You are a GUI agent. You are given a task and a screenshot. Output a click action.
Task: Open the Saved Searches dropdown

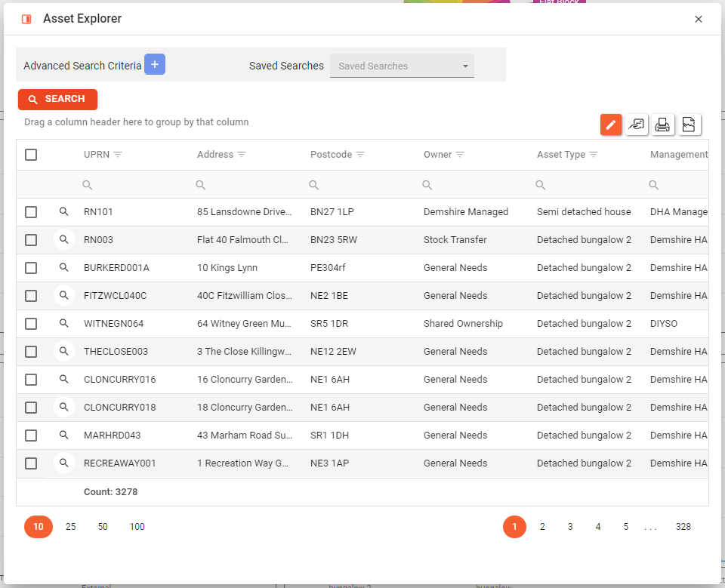pos(402,66)
